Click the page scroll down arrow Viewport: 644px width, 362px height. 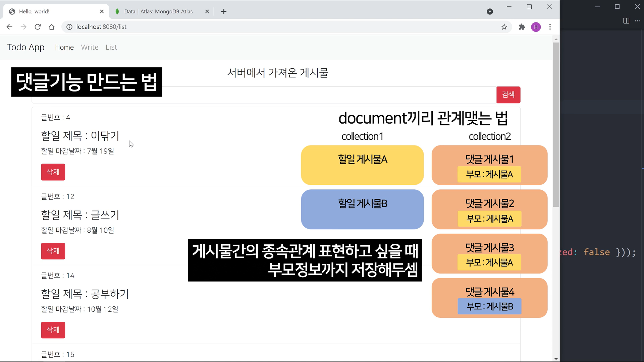(556, 359)
